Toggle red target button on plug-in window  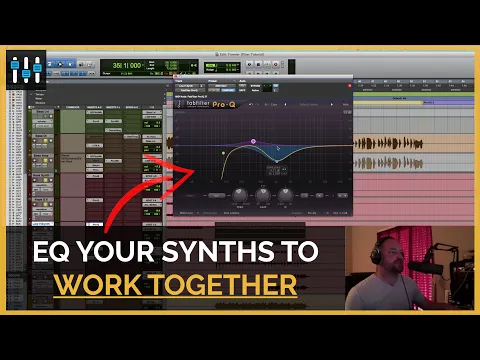[x=350, y=86]
